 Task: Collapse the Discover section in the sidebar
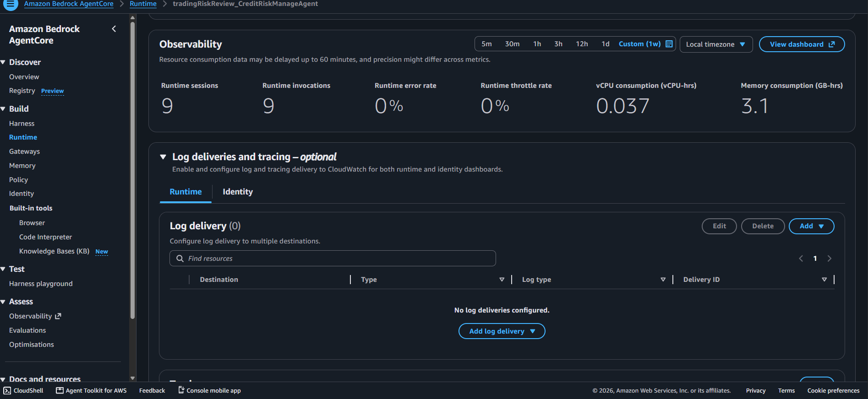3,62
